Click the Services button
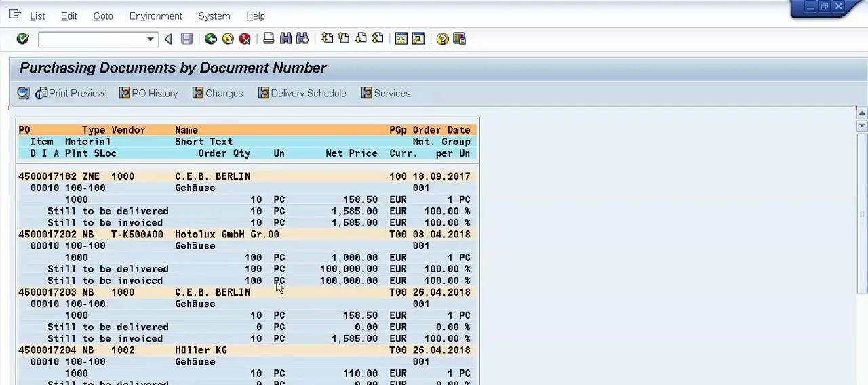The image size is (868, 385). pos(386,93)
